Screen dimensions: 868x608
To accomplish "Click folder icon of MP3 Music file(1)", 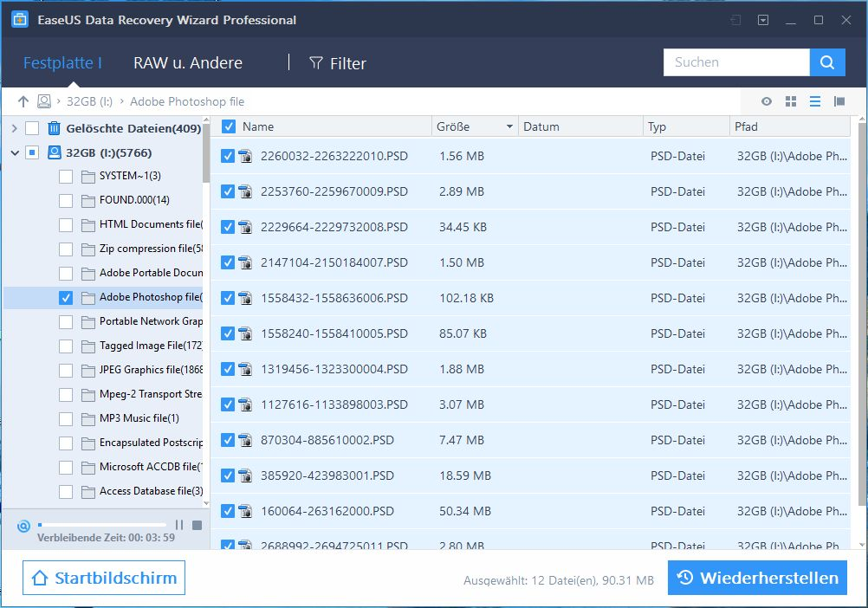I will click(x=87, y=419).
